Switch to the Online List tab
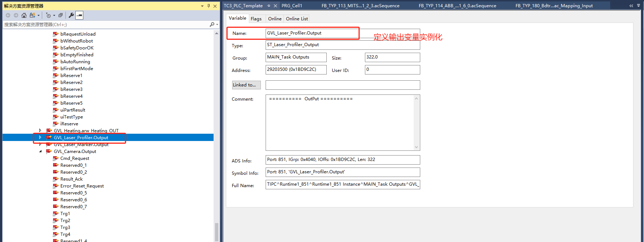644x242 pixels. point(297,19)
